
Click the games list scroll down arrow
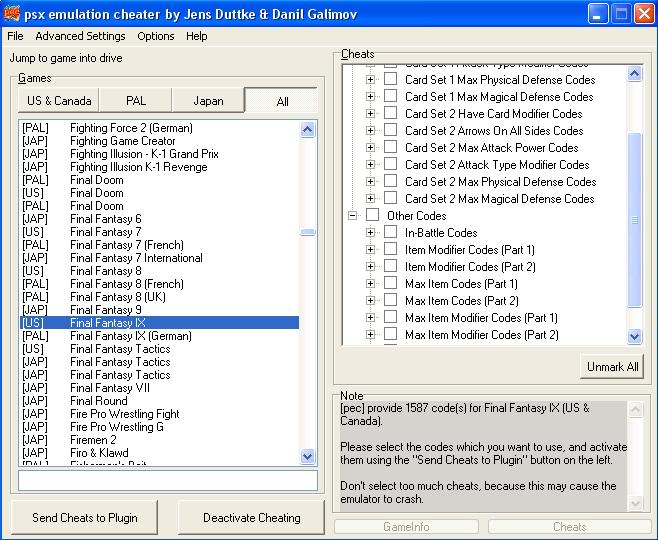(x=308, y=456)
